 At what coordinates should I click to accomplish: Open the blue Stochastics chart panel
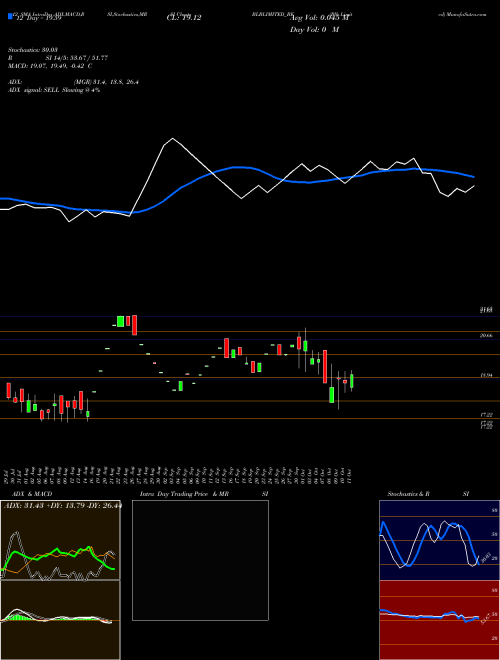click(439, 540)
